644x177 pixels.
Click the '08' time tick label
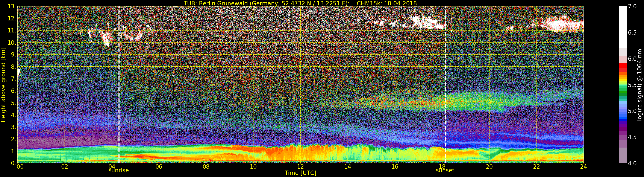pos(206,166)
